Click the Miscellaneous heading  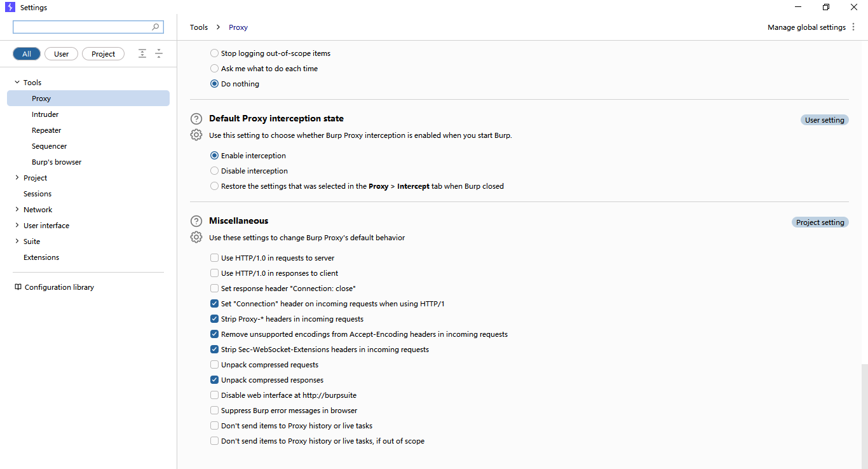pyautogui.click(x=239, y=221)
